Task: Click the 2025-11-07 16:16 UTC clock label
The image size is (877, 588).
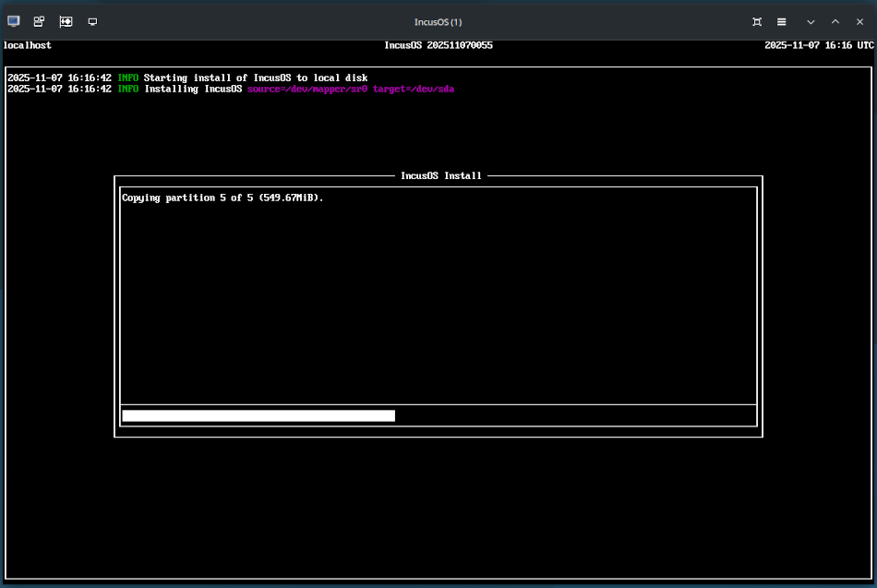Action: click(x=818, y=44)
